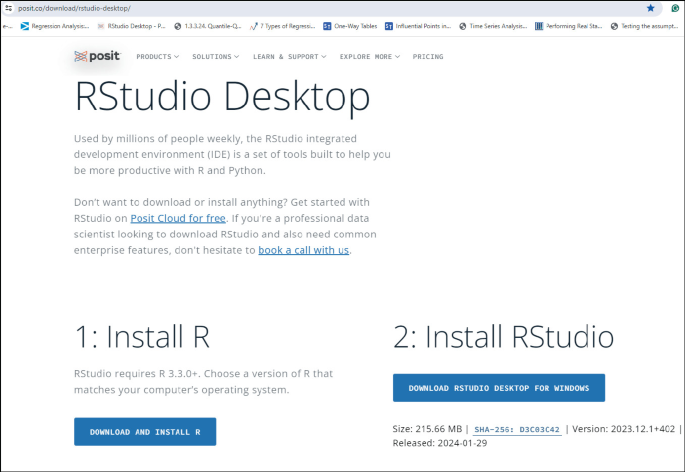Viewport: 685px width, 472px height.
Task: Open the RStudio Desktop bookmark
Action: tap(131, 26)
